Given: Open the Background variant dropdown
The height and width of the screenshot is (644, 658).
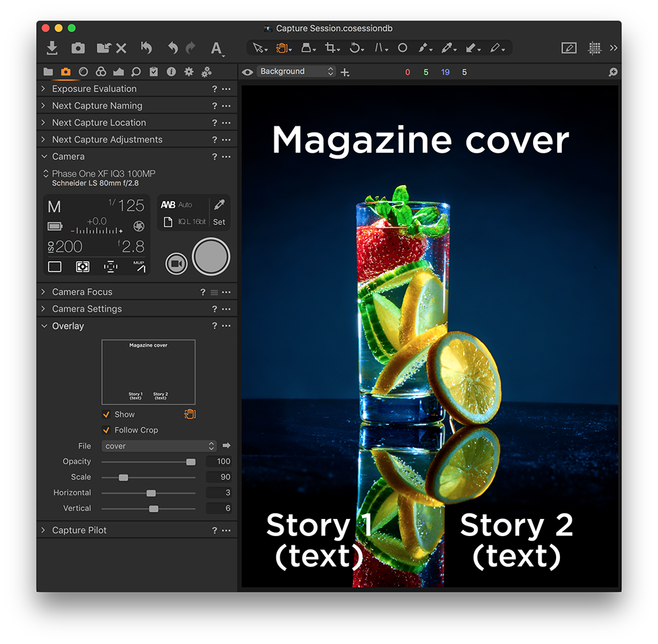Looking at the screenshot, I should pos(295,72).
